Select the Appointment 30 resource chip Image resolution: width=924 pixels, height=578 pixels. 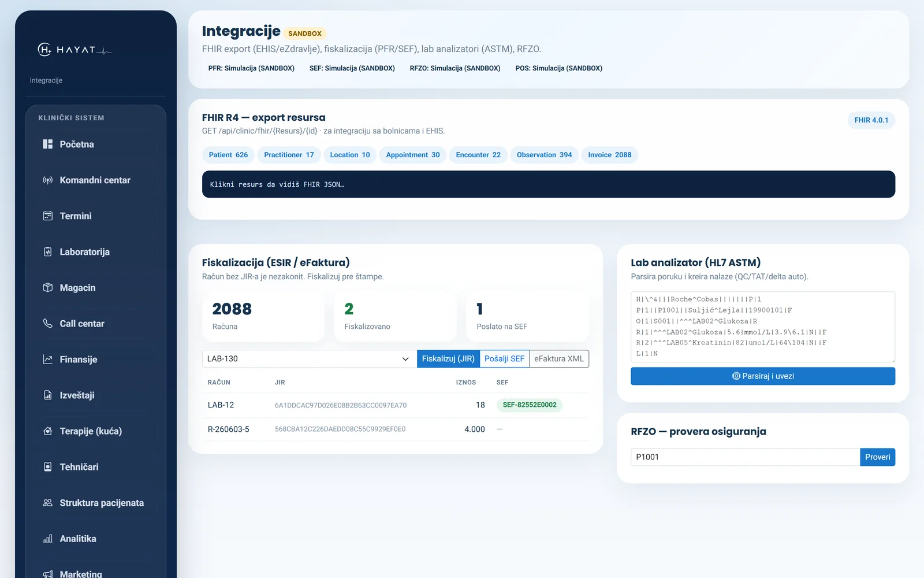(413, 155)
